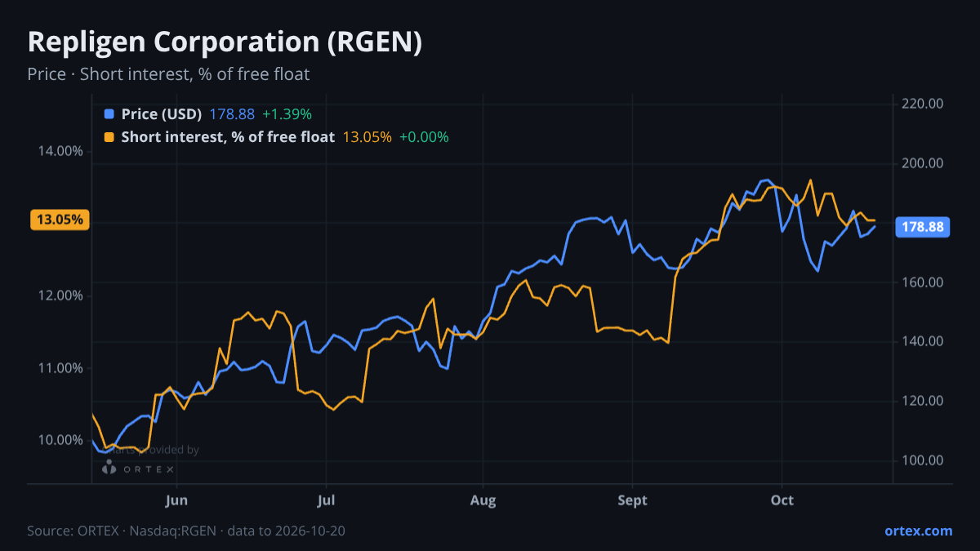
Task: Click the 120.00 right axis label
Action: (x=924, y=401)
